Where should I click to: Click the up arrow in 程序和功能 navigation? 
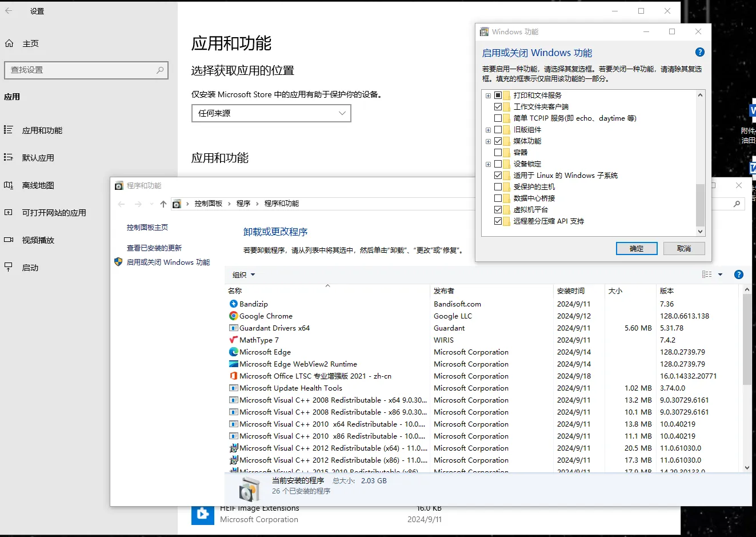(x=163, y=204)
